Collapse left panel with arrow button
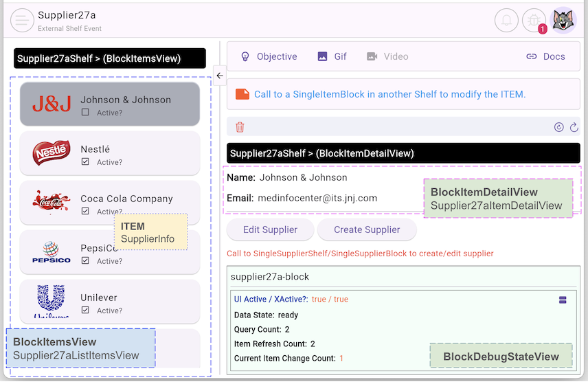The height and width of the screenshot is (382, 588). click(220, 76)
